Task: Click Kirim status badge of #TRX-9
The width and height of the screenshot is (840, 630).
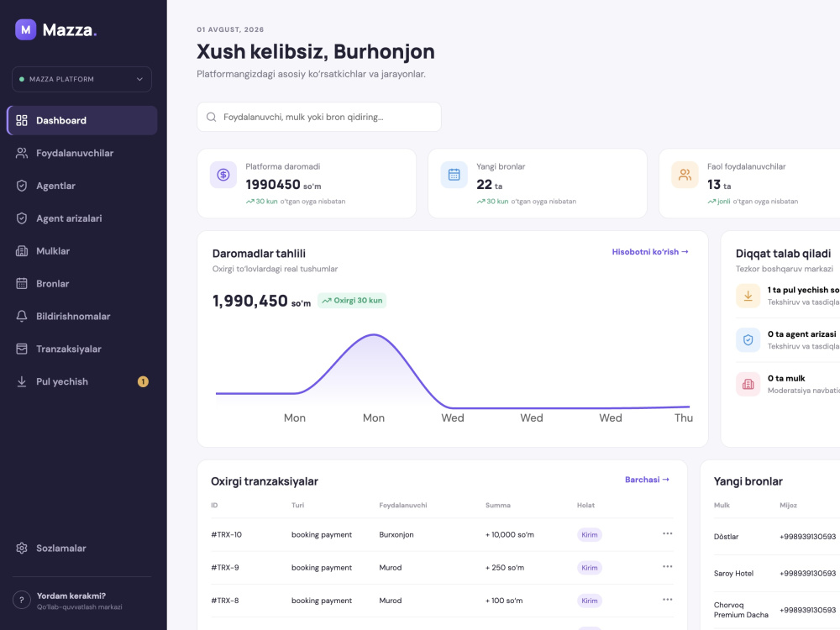Action: coord(590,568)
